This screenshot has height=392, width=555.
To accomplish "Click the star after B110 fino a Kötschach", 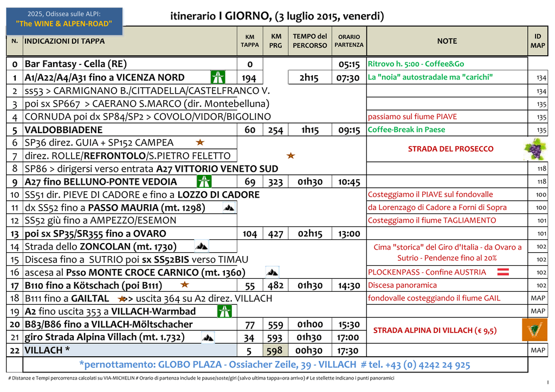I will (184, 284).
